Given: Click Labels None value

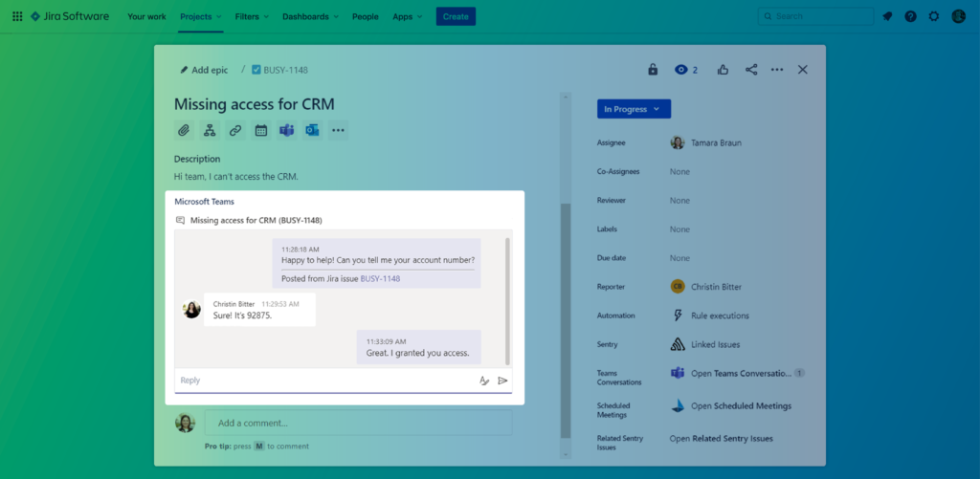Looking at the screenshot, I should [x=679, y=229].
